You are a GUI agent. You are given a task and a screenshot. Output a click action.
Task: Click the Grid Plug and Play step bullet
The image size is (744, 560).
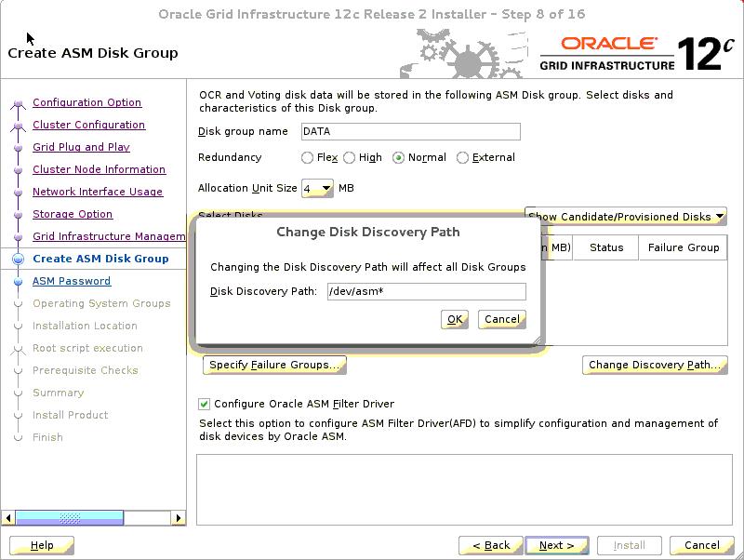[18, 148]
